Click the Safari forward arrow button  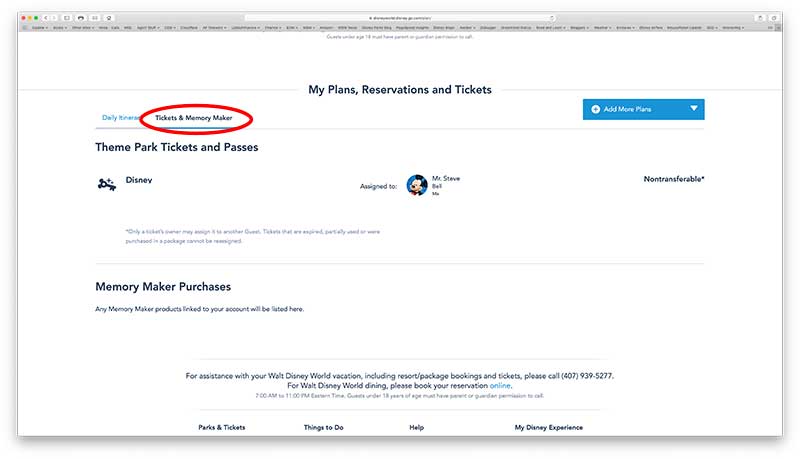(x=54, y=18)
